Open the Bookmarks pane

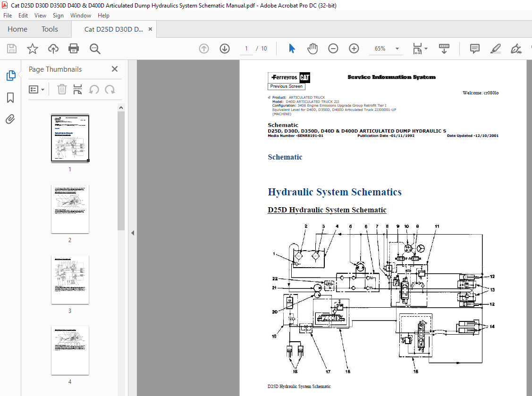point(10,98)
